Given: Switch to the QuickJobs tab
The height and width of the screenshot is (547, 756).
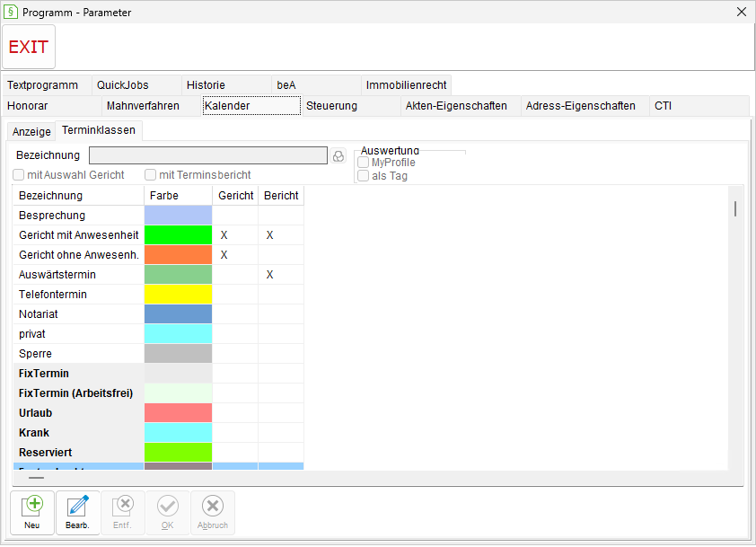Looking at the screenshot, I should pos(136,85).
